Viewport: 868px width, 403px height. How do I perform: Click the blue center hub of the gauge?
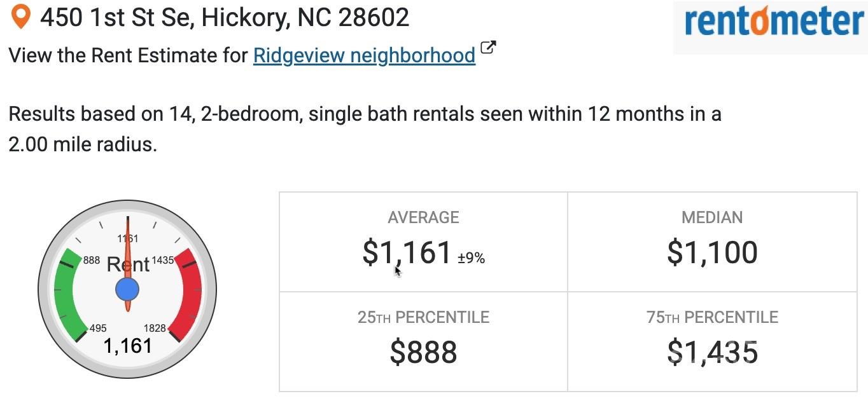tap(127, 290)
